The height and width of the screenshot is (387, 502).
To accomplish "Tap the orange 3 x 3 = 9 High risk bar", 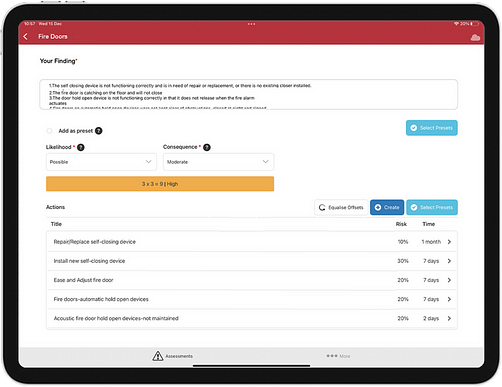I will coord(160,184).
